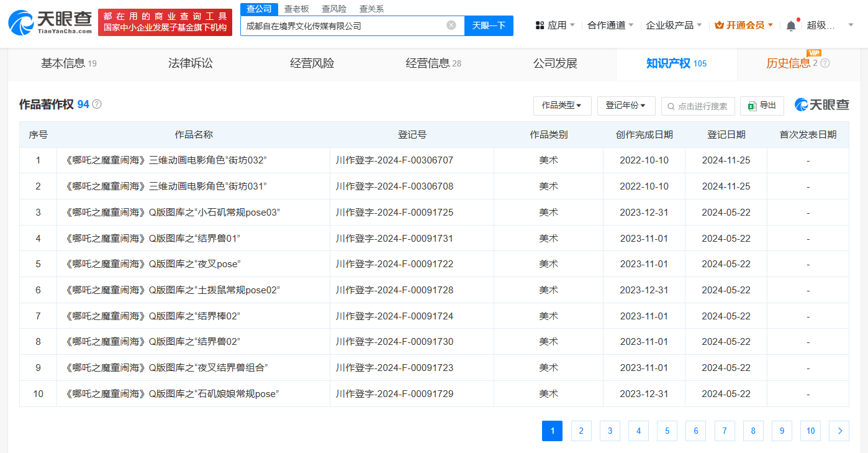Expand the 开通会员 dropdown
This screenshot has width=868, height=453.
click(744, 25)
